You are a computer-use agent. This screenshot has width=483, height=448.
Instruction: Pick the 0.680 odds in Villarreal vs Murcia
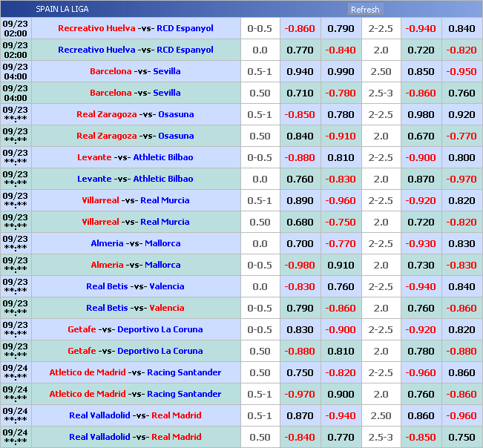300,223
